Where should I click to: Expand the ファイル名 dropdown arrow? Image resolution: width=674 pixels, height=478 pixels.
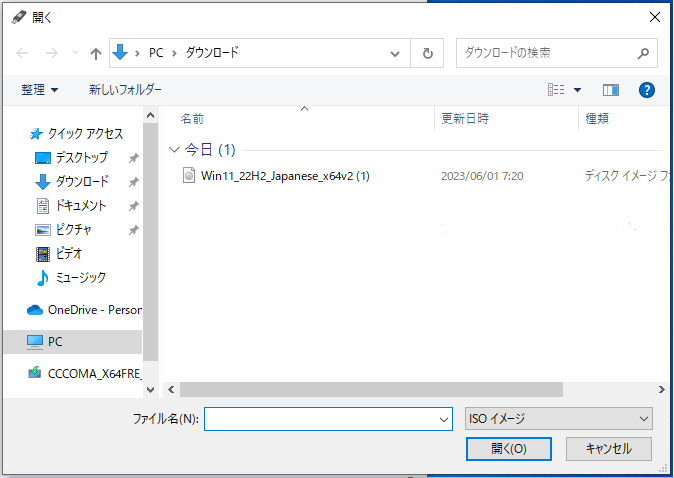(444, 419)
